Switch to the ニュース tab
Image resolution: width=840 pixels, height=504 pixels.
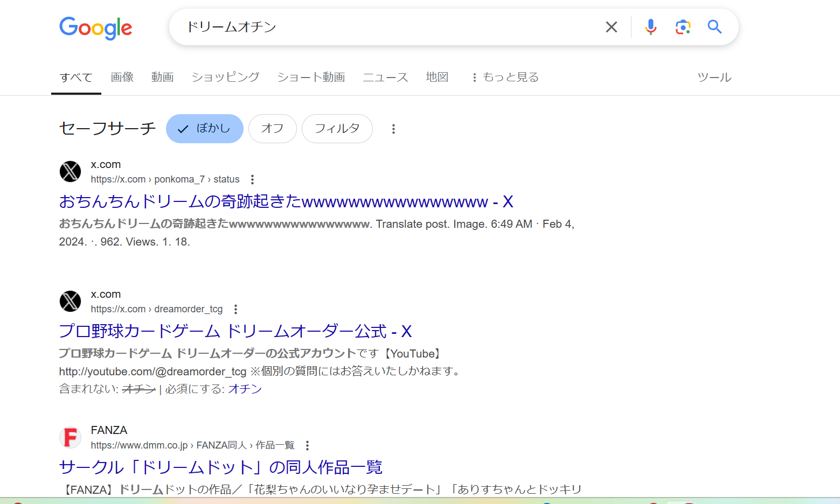pyautogui.click(x=385, y=78)
